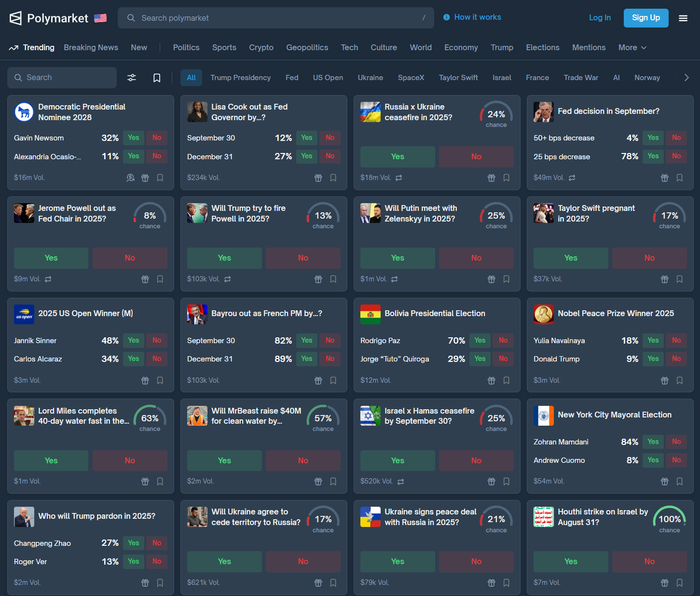Screen dimensions: 700x596
Task: Bookmark the Lisa Cook Fed Governor market
Action: click(x=333, y=178)
